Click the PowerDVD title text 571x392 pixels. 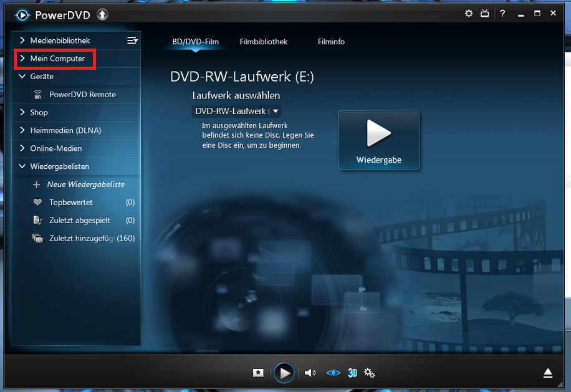[62, 15]
